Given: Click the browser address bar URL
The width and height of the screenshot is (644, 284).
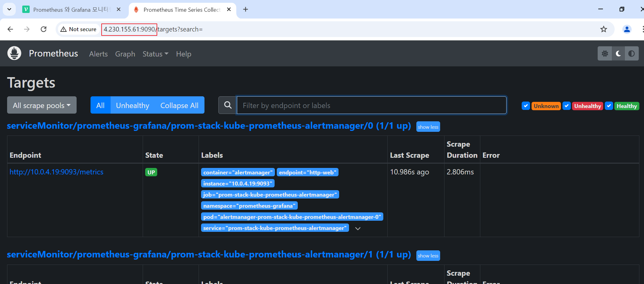Looking at the screenshot, I should click(153, 29).
